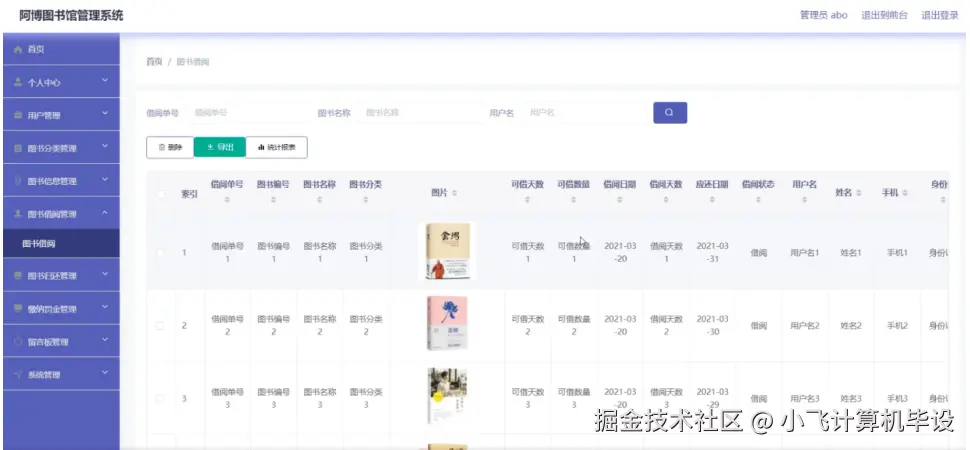Screen dimensions: 970x450
Task: Open the pink book cover in row 2
Action: pyautogui.click(x=447, y=323)
